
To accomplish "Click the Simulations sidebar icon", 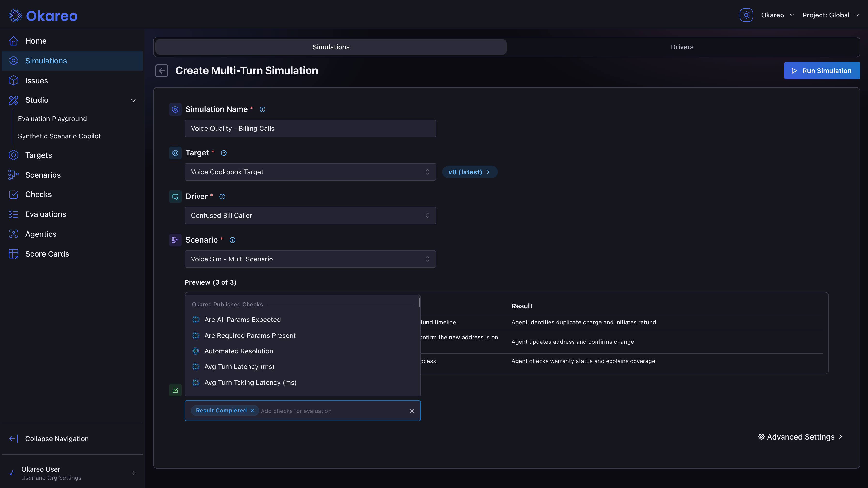I will pyautogui.click(x=14, y=61).
